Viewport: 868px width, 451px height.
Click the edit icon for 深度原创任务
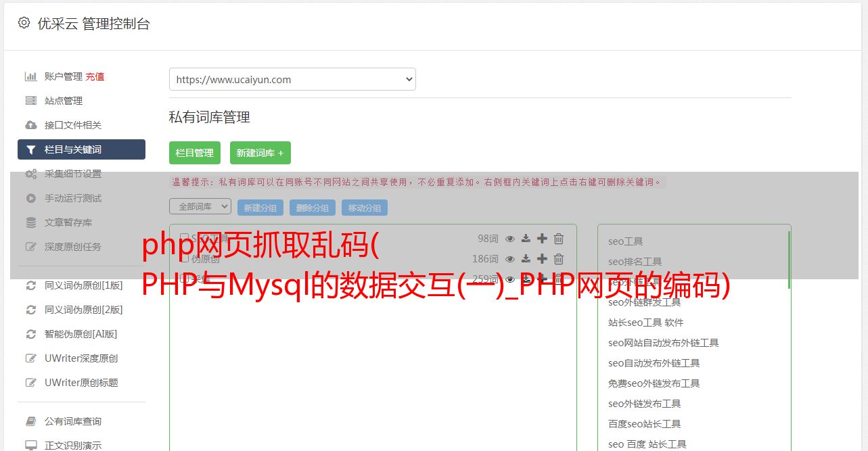[x=31, y=247]
